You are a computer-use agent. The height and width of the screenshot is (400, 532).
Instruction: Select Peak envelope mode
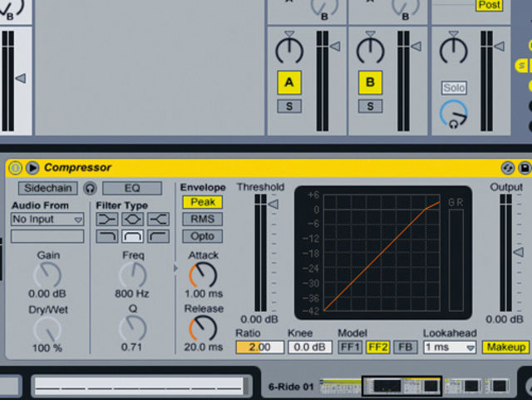[203, 202]
